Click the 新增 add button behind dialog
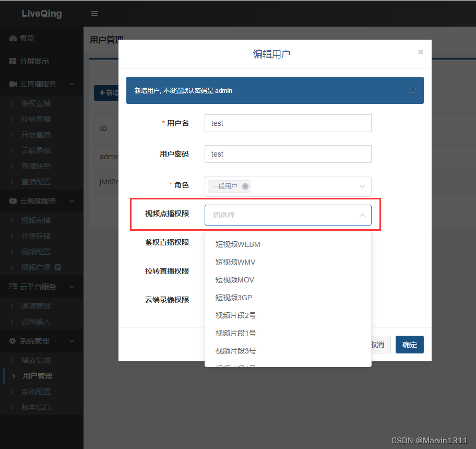The width and height of the screenshot is (476, 449). 106,92
